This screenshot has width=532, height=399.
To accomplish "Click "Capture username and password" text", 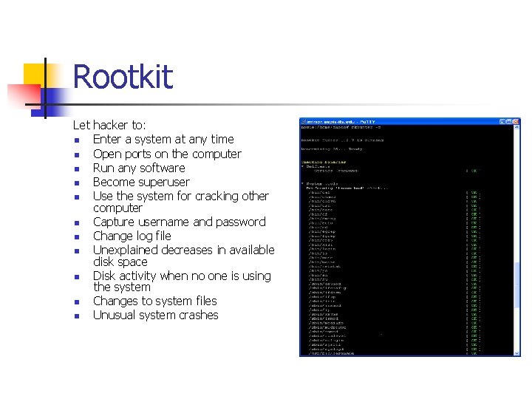I will click(x=179, y=222).
